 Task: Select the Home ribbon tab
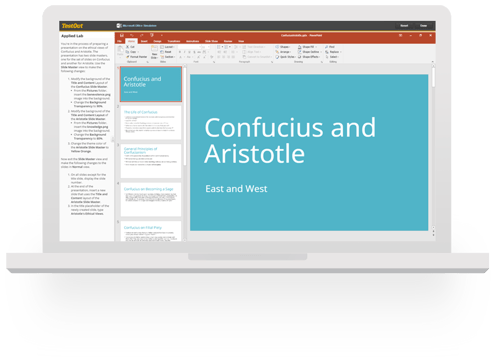[x=132, y=41]
